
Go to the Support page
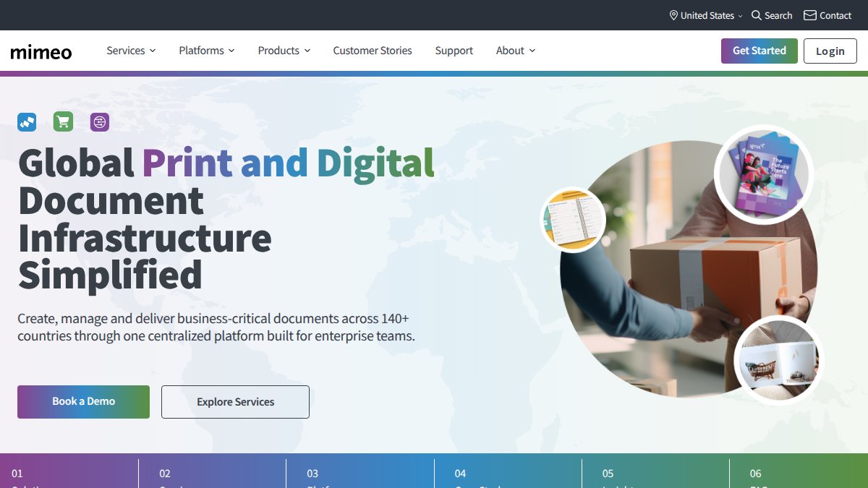pos(454,51)
